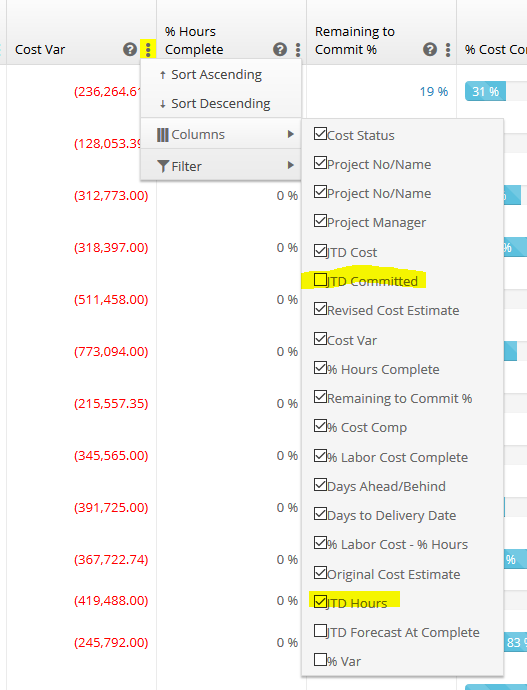This screenshot has width=527, height=690.
Task: Expand the Columns submenu arrow
Action: pos(290,134)
